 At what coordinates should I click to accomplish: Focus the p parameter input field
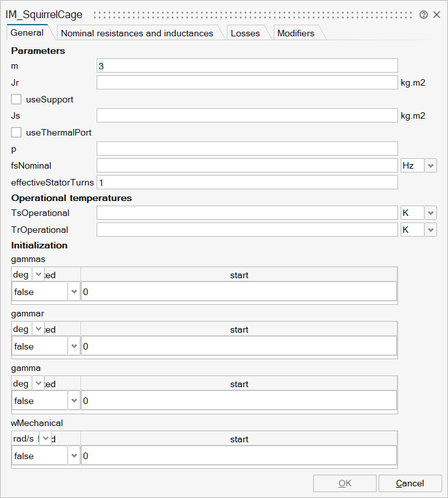tap(246, 148)
